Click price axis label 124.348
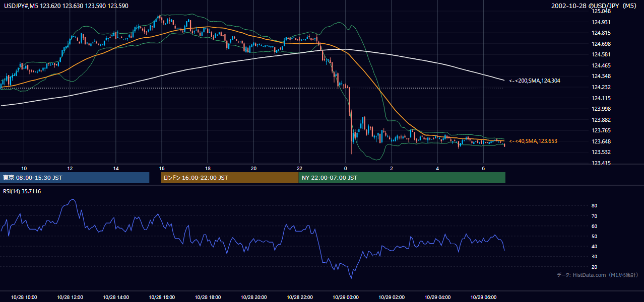The width and height of the screenshot is (644, 302). [x=601, y=76]
